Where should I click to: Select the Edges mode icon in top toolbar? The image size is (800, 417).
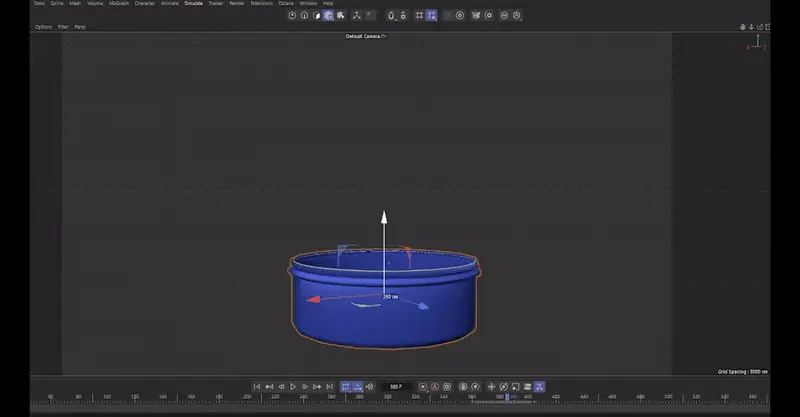click(x=305, y=15)
